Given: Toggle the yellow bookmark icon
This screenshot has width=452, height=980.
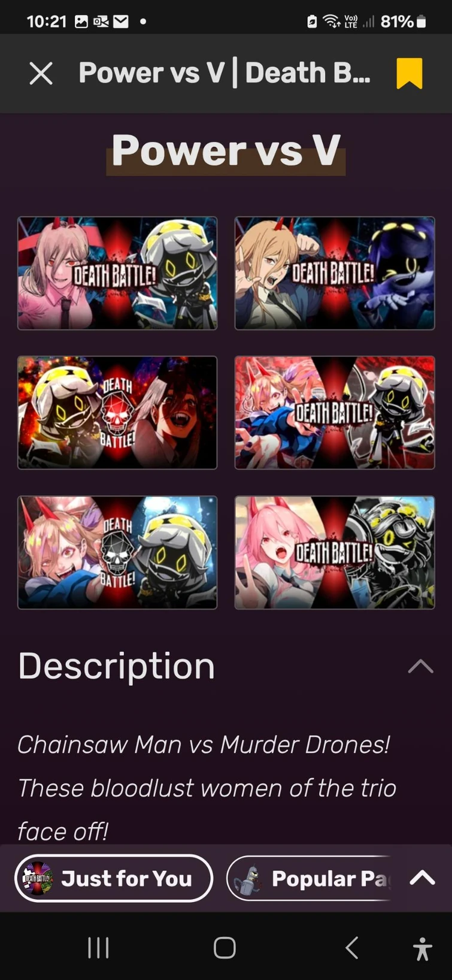Looking at the screenshot, I should pos(409,73).
